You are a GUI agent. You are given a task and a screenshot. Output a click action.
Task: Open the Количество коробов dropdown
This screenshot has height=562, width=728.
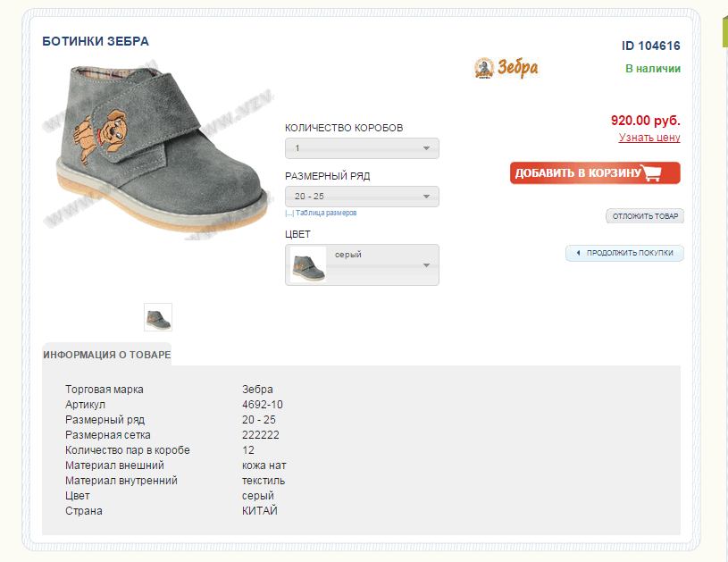click(362, 148)
